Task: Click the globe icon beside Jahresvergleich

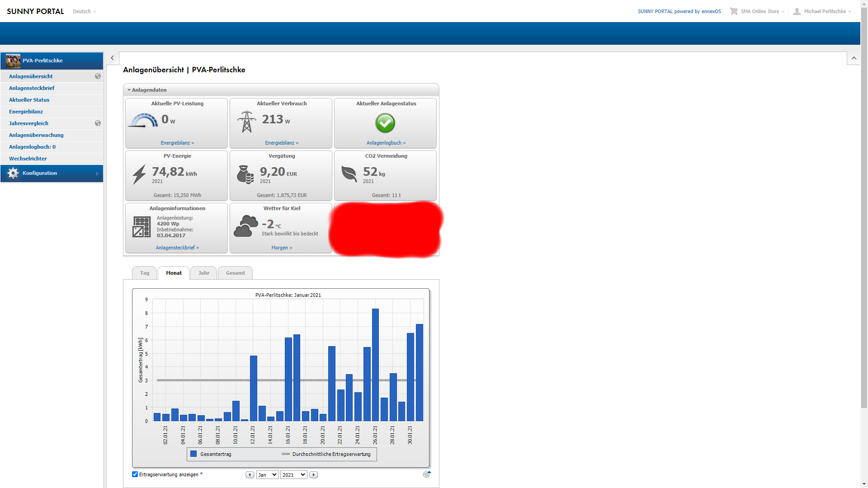Action: tap(98, 123)
